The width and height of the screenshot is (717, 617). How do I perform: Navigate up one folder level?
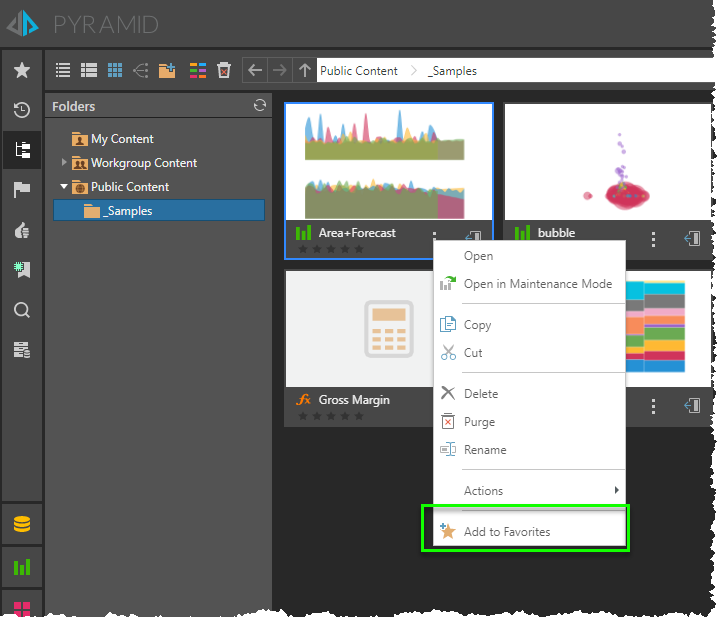point(305,70)
